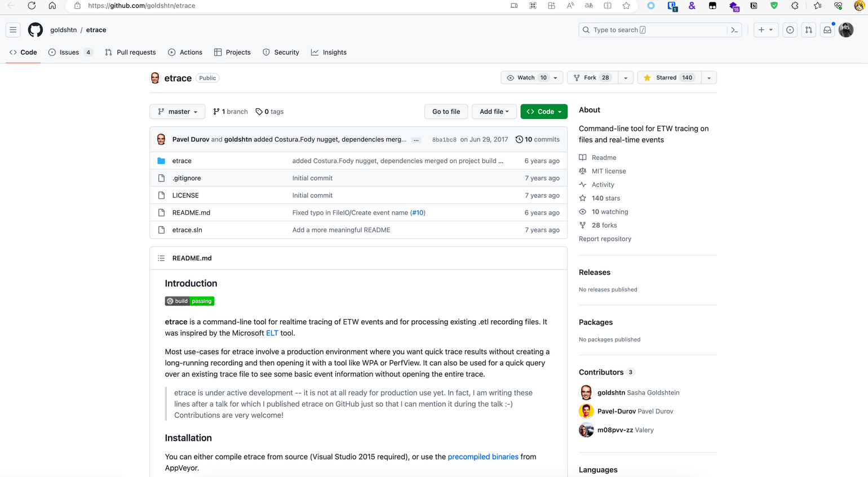The image size is (868, 477).
Task: Open the precompiled binaries link
Action: tap(482, 457)
